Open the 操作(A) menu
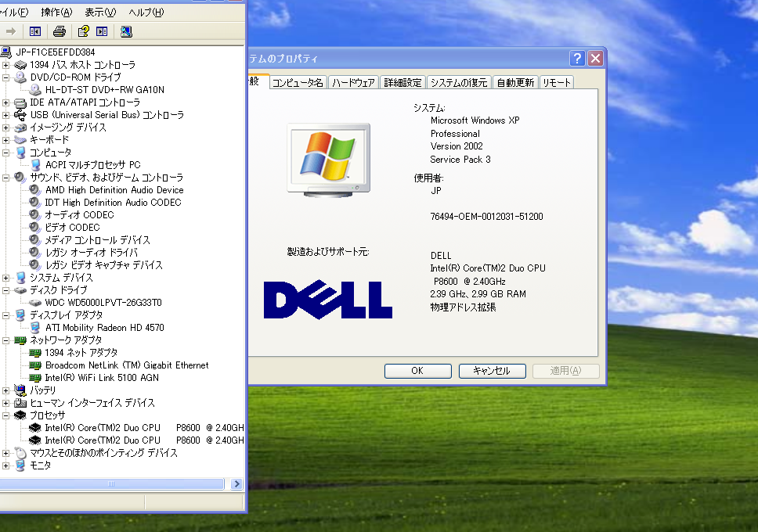 point(56,12)
